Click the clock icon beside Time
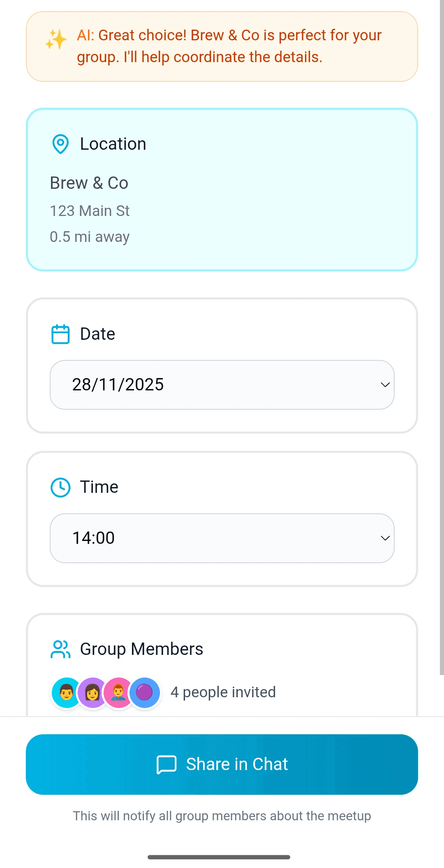 pyautogui.click(x=60, y=487)
